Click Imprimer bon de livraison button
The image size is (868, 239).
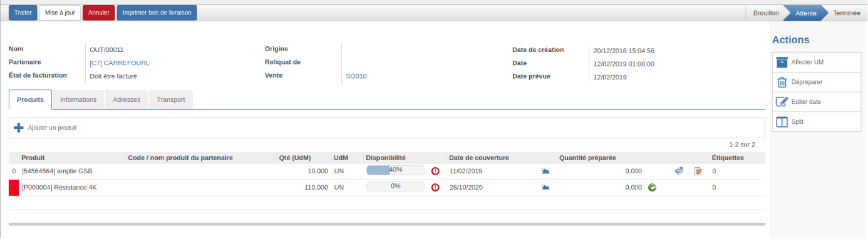(x=157, y=13)
